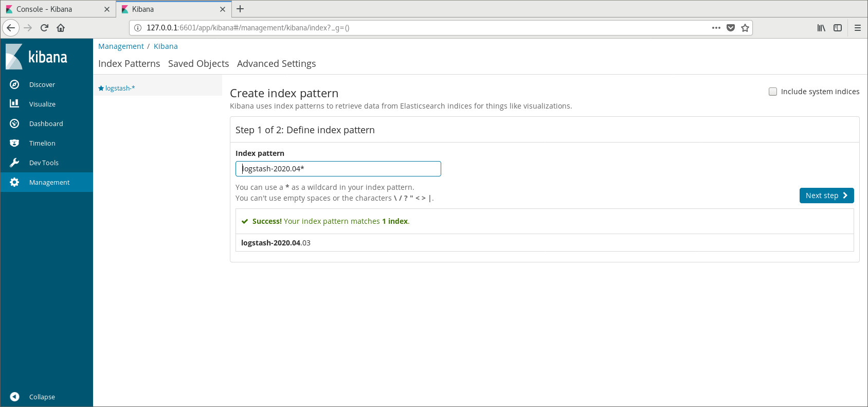Open Dashboard in the sidebar
The height and width of the screenshot is (407, 868).
(x=46, y=124)
